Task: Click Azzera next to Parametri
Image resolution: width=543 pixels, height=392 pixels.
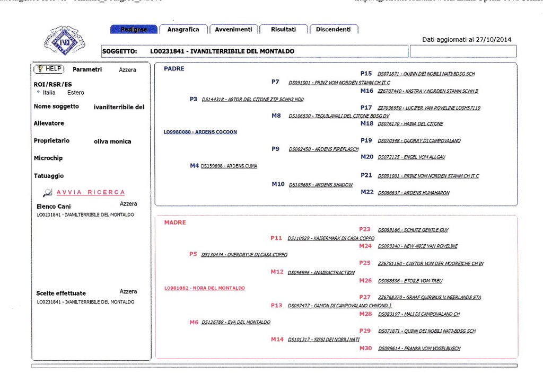Action: (x=127, y=70)
